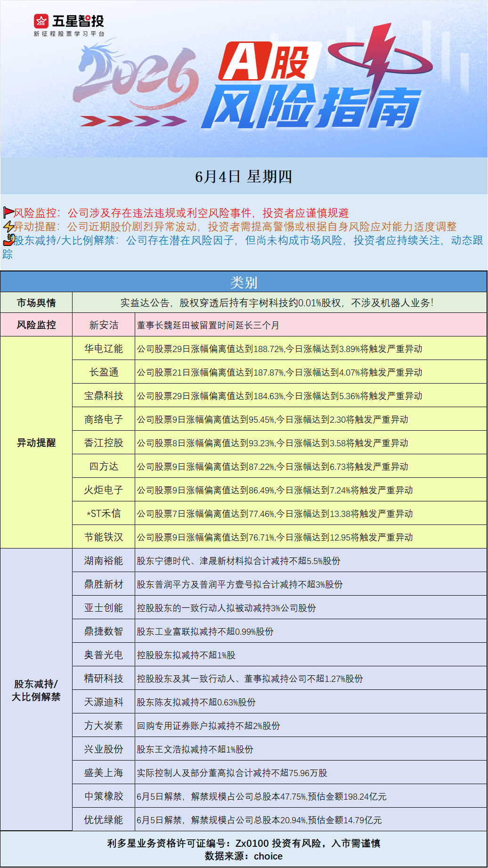Click 中策橡胶 unlock description 198.24亿元

click(261, 796)
